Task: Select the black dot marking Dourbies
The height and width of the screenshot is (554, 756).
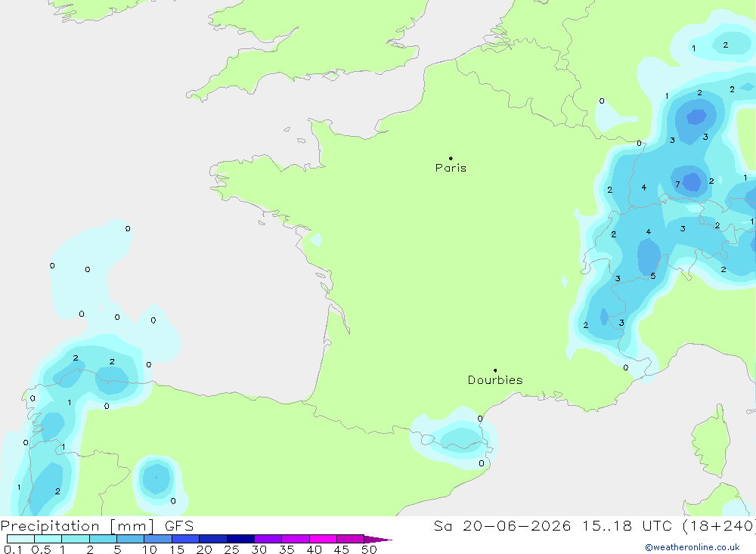Action: point(495,370)
